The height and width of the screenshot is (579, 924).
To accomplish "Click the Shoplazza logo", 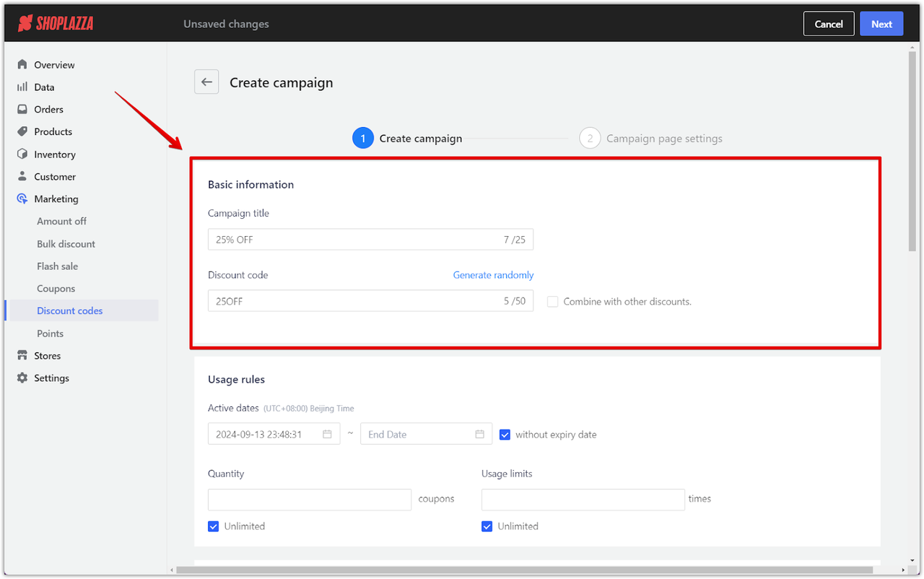I will (x=56, y=24).
